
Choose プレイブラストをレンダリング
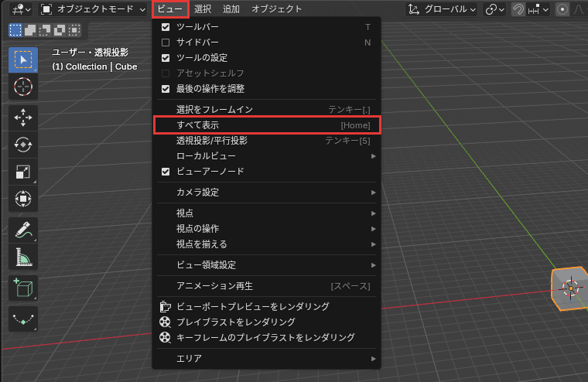[267, 322]
